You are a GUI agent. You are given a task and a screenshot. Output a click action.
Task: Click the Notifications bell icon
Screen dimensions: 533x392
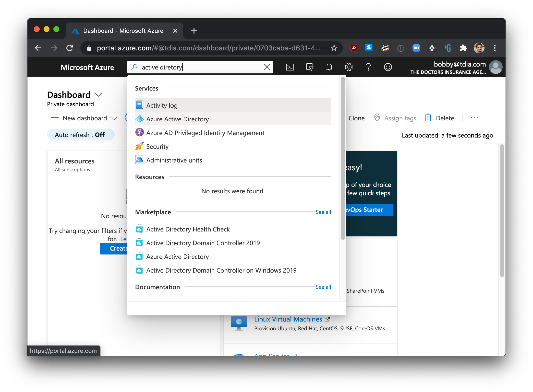(x=329, y=67)
